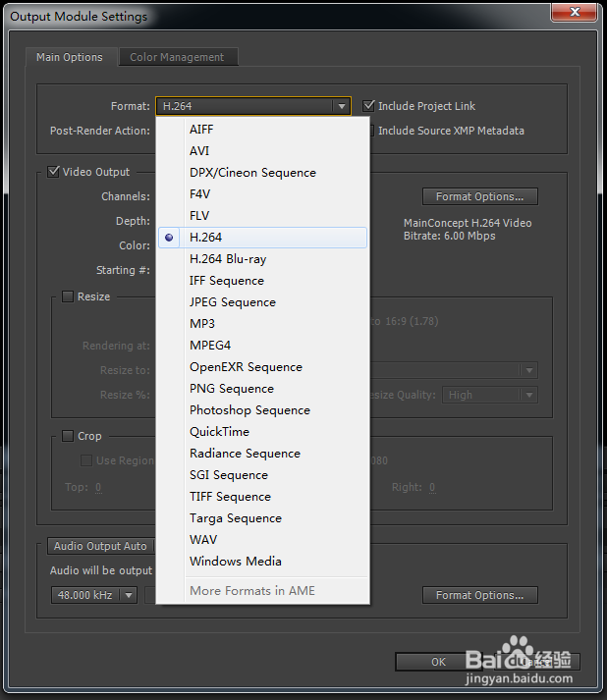Switch to the Main Options tab
The image size is (607, 700).
click(x=70, y=57)
